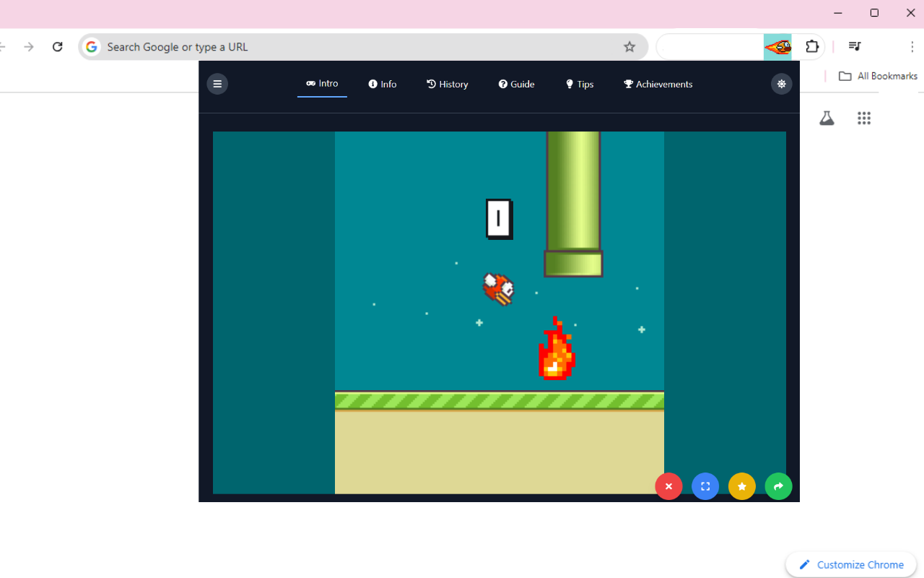
Task: Open the Chrome extensions puzzle icon
Action: [812, 46]
